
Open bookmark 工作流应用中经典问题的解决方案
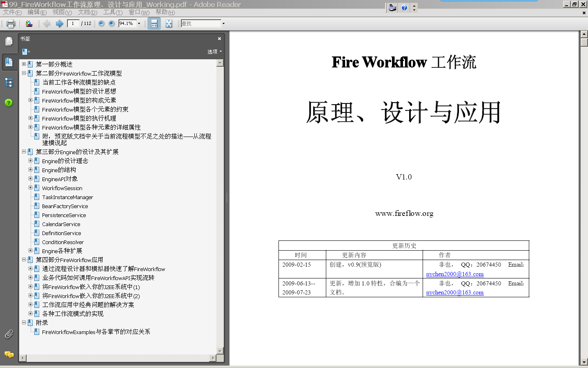(88, 305)
